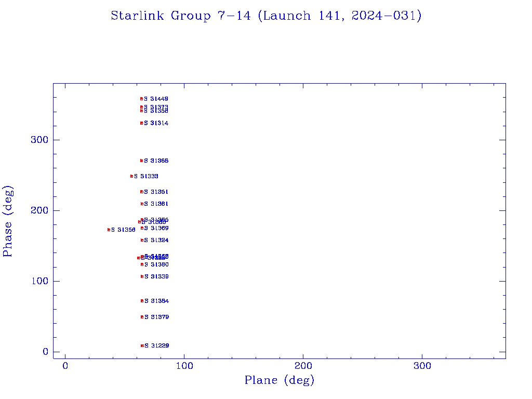Select the S 31229 satellite label

[157, 345]
